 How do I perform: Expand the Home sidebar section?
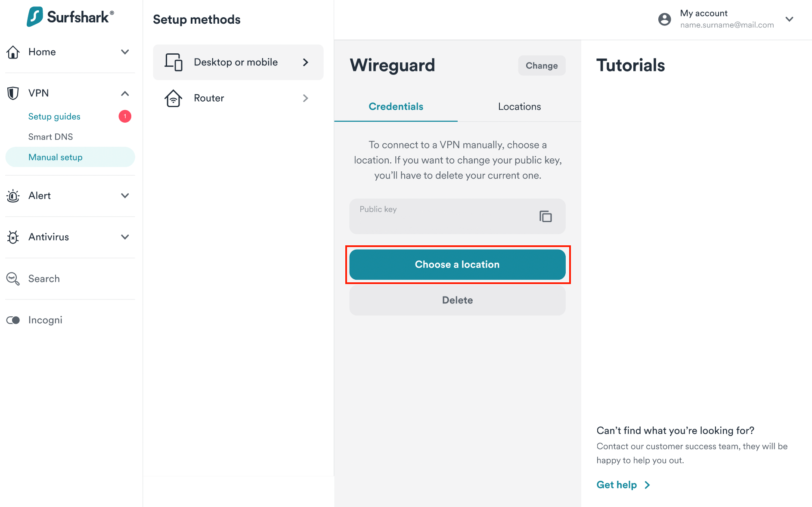[x=125, y=52]
